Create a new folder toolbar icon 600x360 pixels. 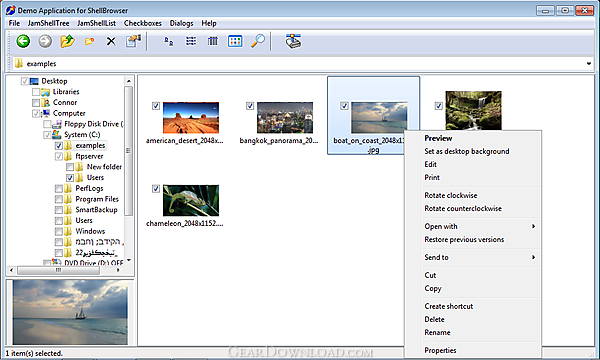(90, 41)
